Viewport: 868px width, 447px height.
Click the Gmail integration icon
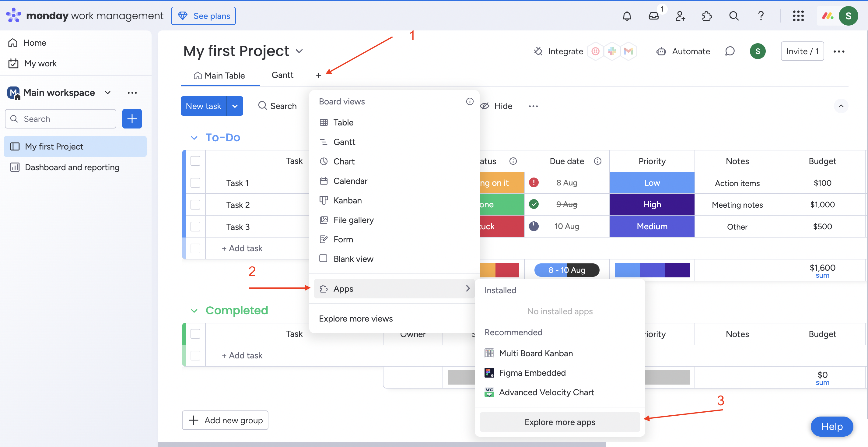[x=629, y=51]
